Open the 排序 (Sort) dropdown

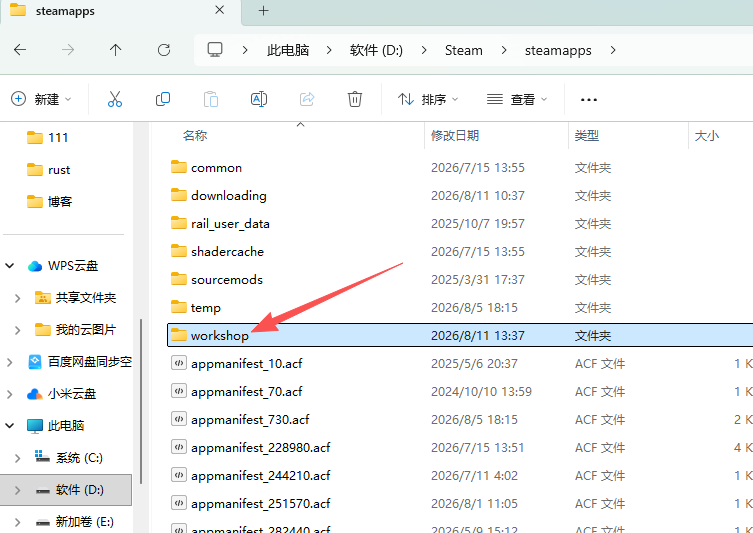(x=428, y=99)
